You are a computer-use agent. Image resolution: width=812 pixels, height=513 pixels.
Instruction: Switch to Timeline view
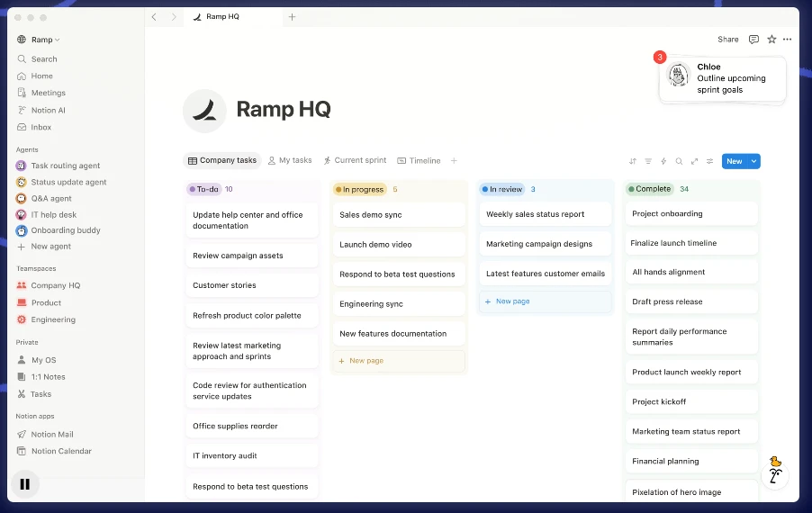click(x=419, y=161)
